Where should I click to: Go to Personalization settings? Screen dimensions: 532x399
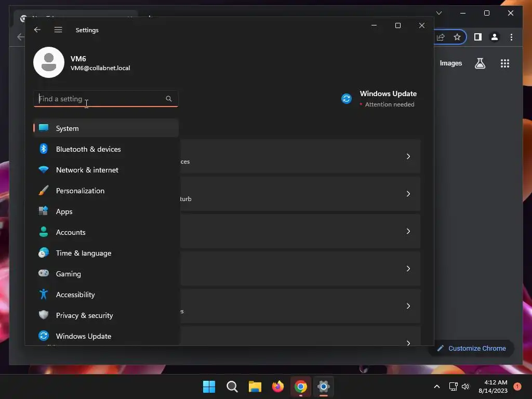coord(106,191)
